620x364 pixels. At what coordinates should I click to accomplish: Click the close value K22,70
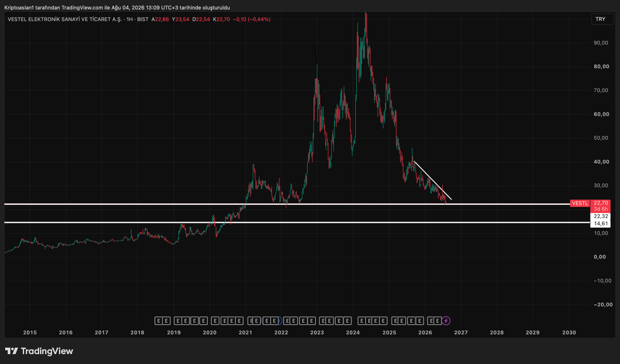pos(221,19)
